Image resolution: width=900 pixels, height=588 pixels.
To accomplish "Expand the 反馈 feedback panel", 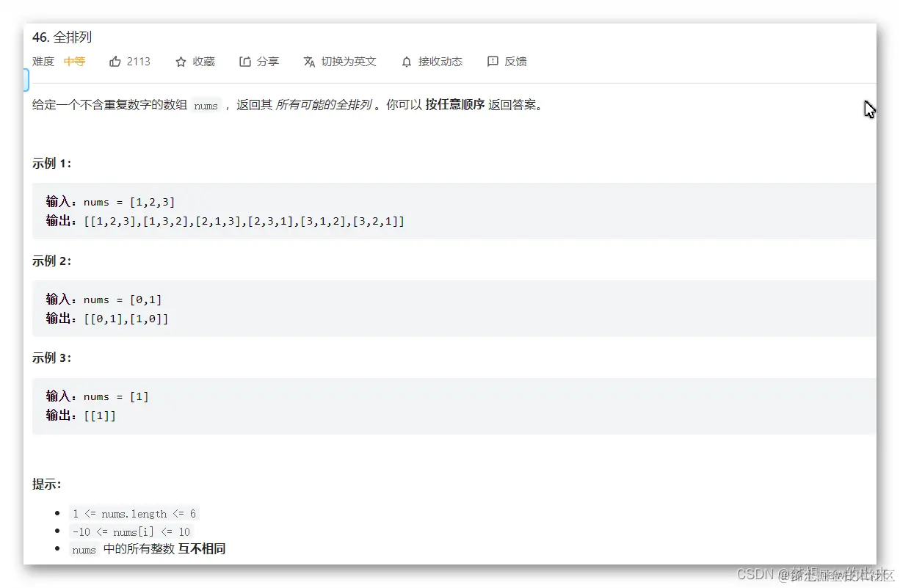I will click(507, 62).
